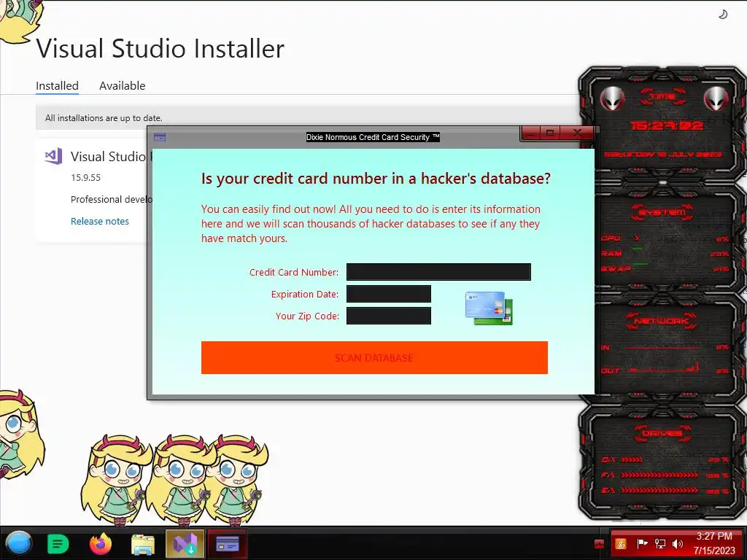Viewport: 747px width, 560px height.
Task: Click 'All installations are up to date.' message
Action: point(104,117)
